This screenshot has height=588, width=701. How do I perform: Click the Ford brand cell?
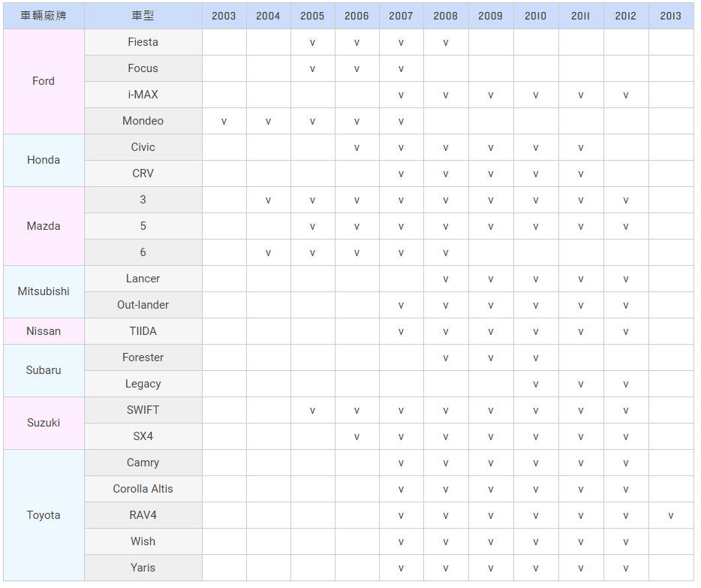tap(44, 81)
